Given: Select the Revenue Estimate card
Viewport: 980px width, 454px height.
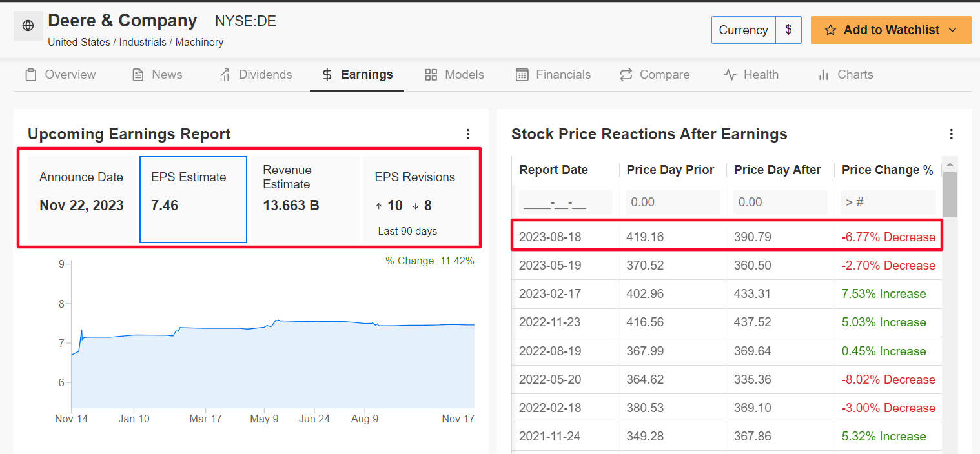Looking at the screenshot, I should point(305,199).
